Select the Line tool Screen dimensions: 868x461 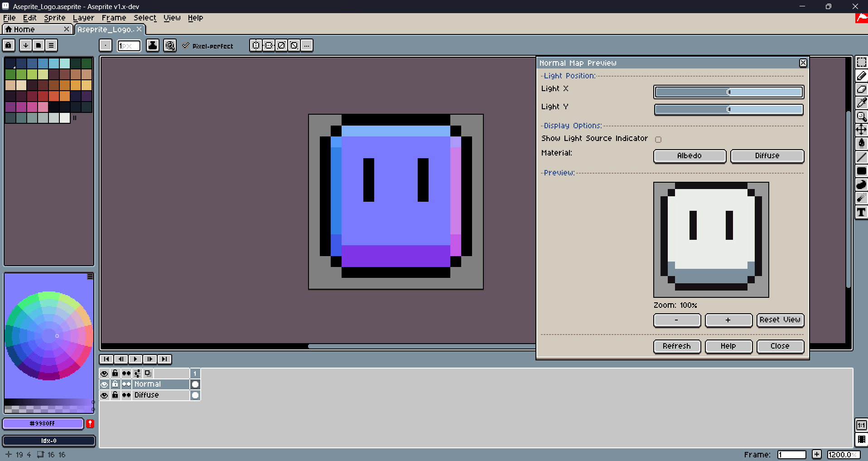click(861, 157)
